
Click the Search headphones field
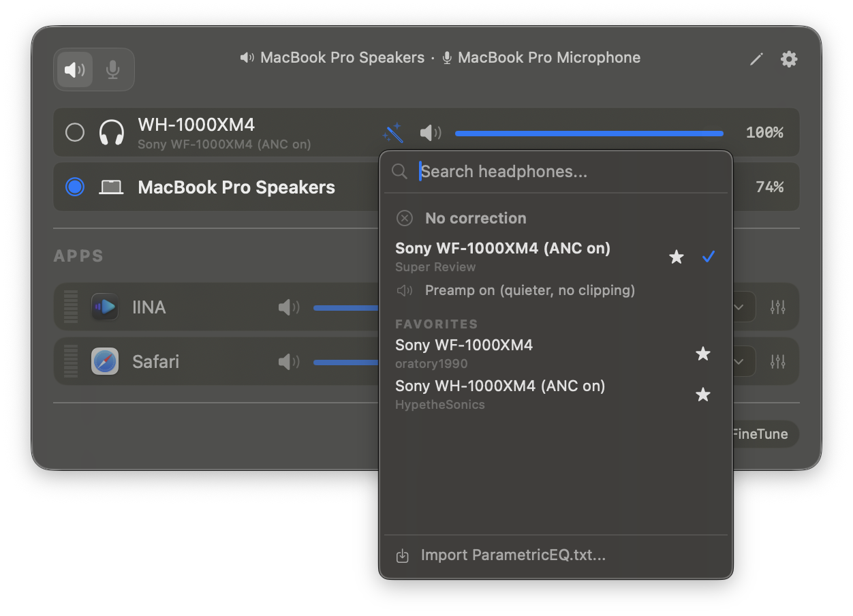(565, 172)
